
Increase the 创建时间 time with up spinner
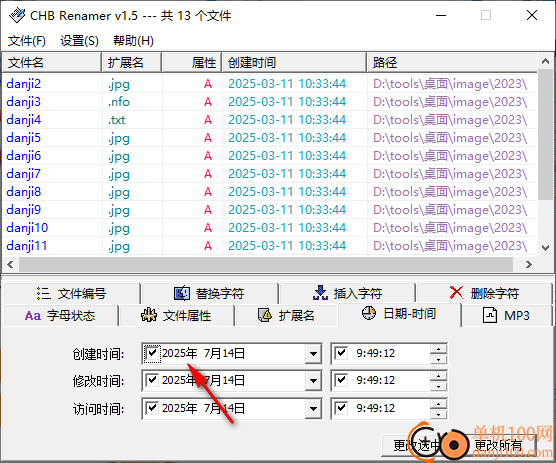point(438,349)
